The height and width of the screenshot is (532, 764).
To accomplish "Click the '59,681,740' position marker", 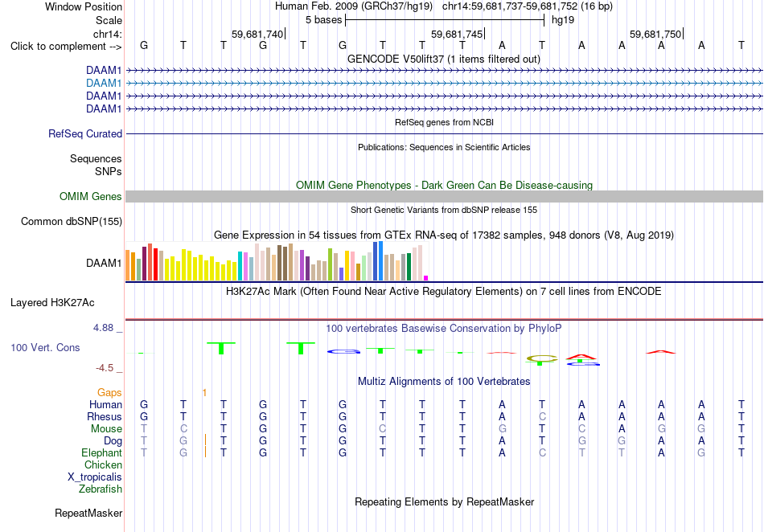I will tap(257, 34).
